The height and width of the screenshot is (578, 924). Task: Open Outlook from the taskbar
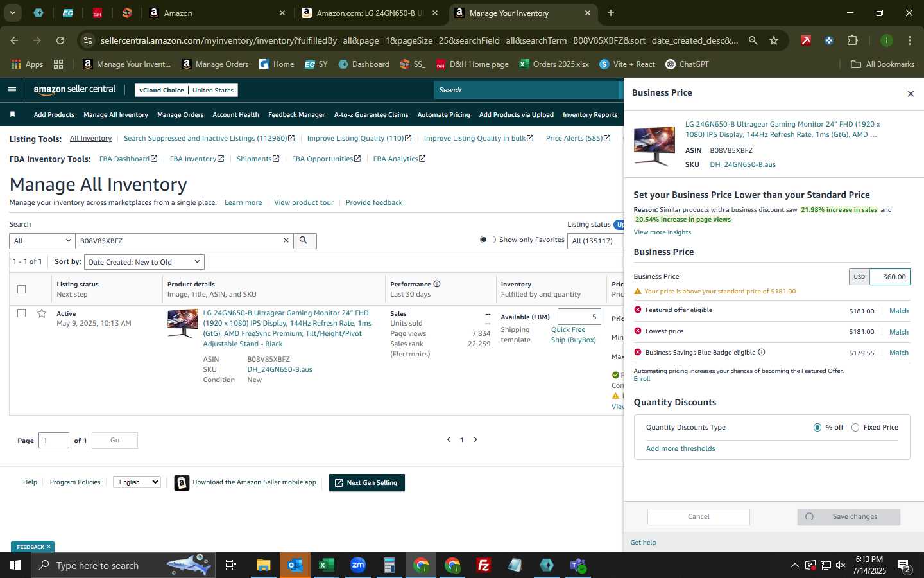[295, 565]
